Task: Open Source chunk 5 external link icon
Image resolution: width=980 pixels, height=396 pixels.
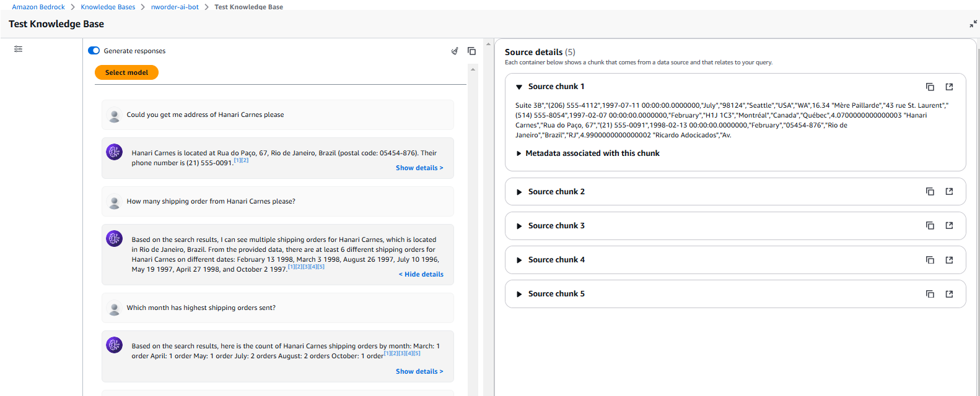Action: pyautogui.click(x=949, y=294)
